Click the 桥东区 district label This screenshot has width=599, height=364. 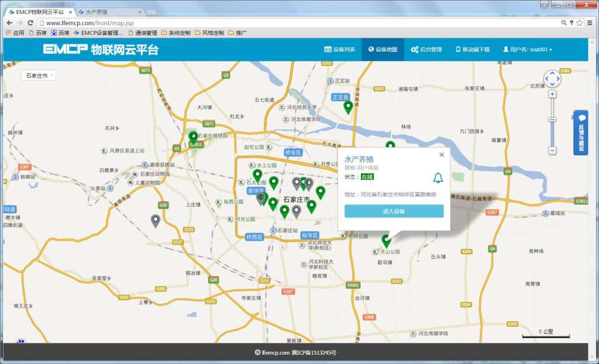[x=293, y=152]
